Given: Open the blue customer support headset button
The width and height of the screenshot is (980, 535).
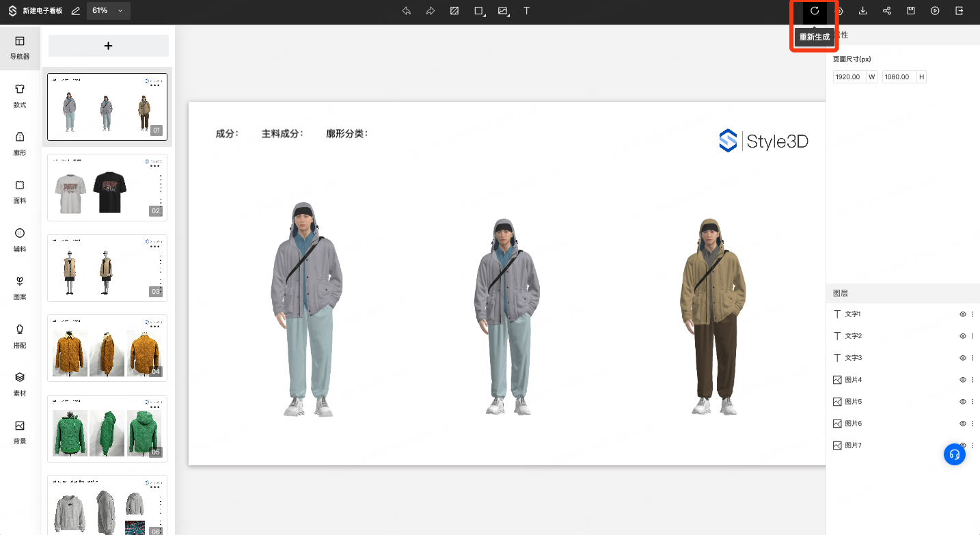Looking at the screenshot, I should pyautogui.click(x=955, y=454).
